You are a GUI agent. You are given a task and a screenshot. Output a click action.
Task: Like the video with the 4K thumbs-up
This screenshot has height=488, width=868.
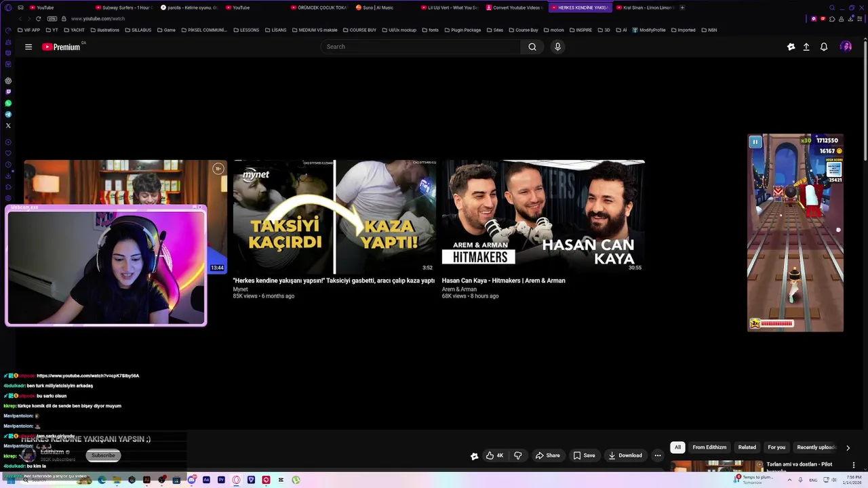pos(495,455)
